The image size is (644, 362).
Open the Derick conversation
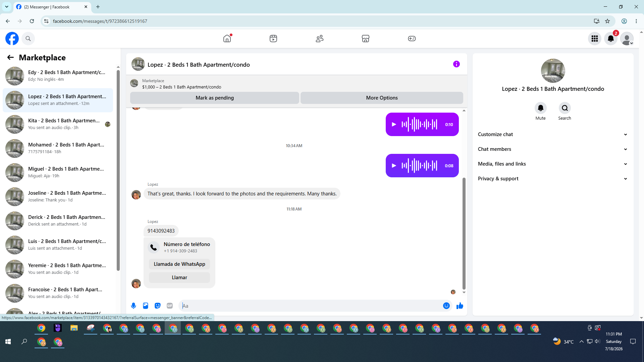click(x=58, y=221)
